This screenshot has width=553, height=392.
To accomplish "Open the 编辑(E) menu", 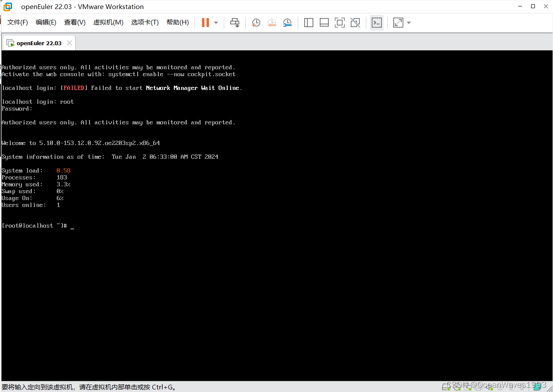I will 46,22.
